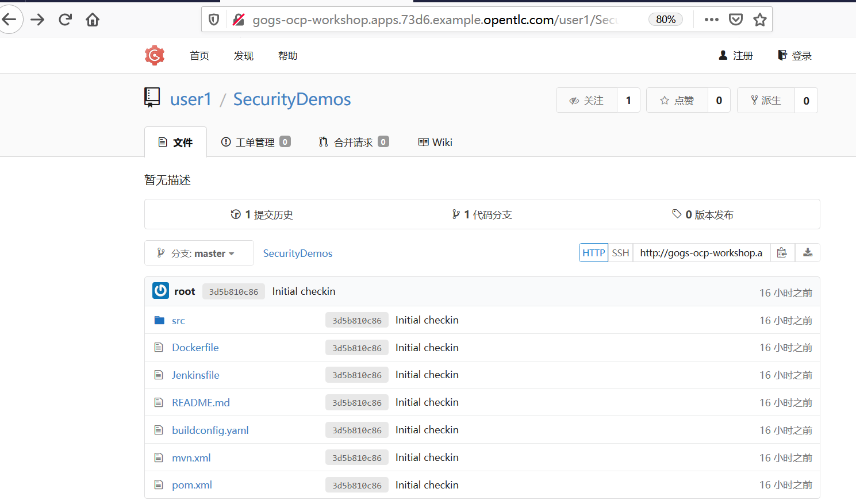Viewport: 856px width, 504px height.
Task: Open buildconfig.yaml file
Action: click(x=210, y=430)
